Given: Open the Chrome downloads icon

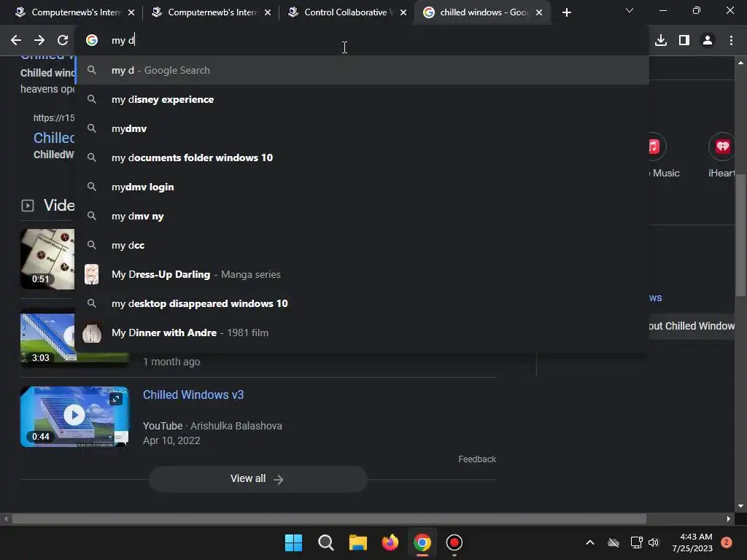Looking at the screenshot, I should 661,41.
